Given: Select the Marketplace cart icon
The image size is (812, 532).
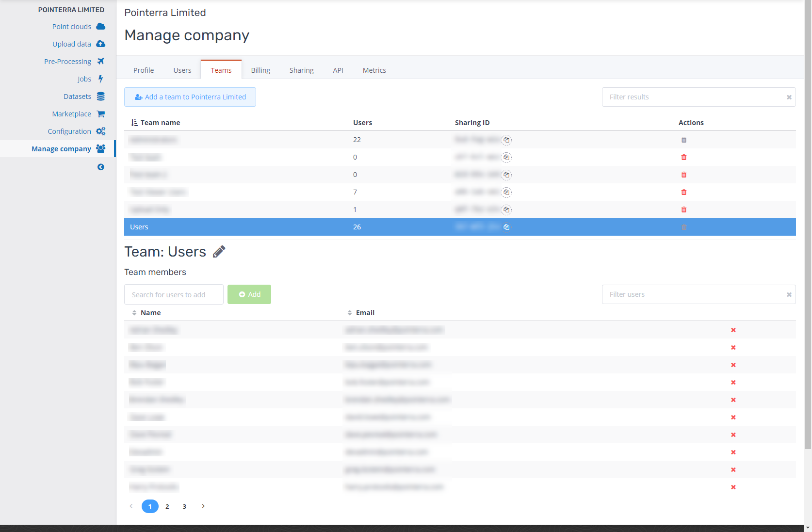Looking at the screenshot, I should [x=100, y=113].
